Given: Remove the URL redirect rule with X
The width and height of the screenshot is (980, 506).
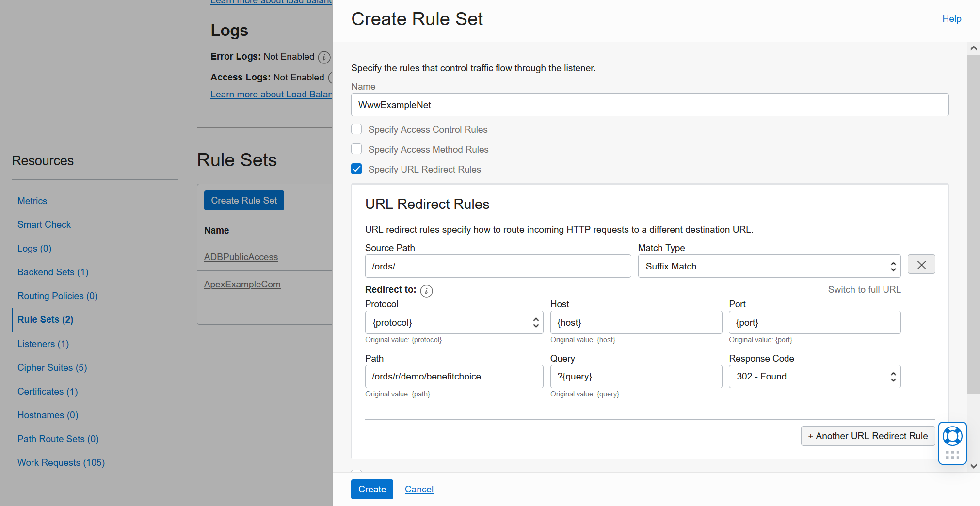Looking at the screenshot, I should [x=921, y=265].
